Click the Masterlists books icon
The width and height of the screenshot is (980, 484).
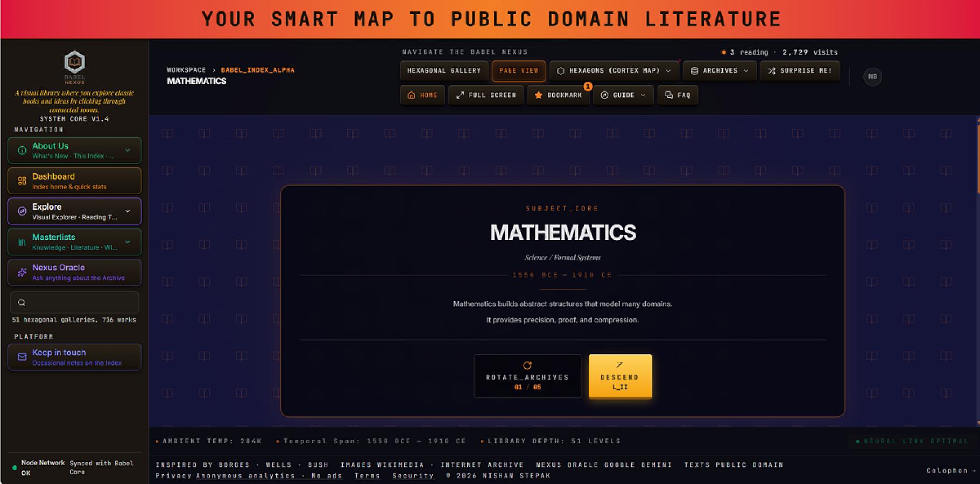point(22,242)
